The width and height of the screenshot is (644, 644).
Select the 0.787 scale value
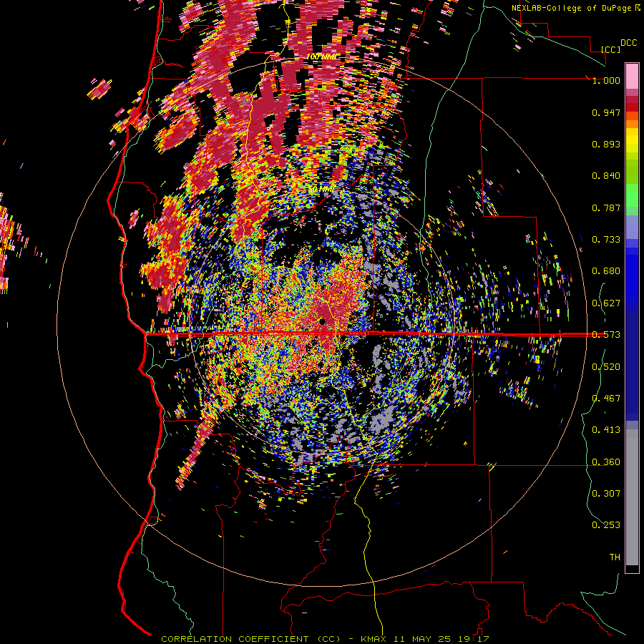(x=606, y=208)
